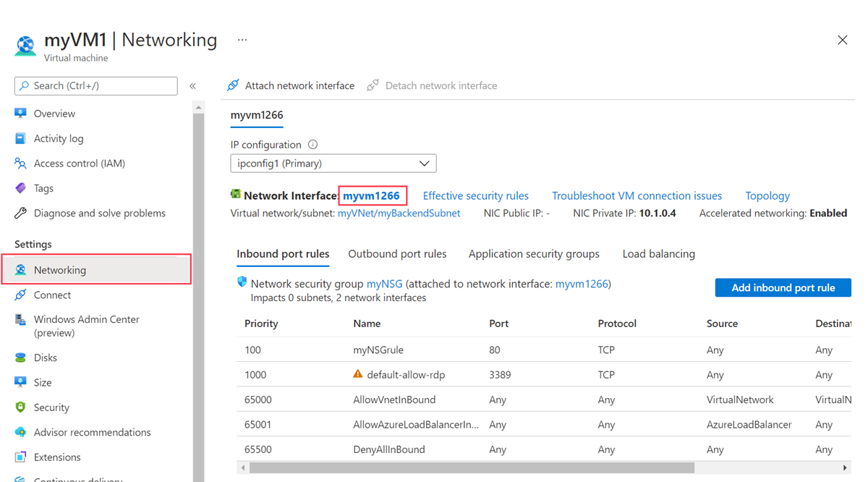This screenshot has height=482, width=868.
Task: Click the Attach network interface plug icon
Action: [x=233, y=85]
